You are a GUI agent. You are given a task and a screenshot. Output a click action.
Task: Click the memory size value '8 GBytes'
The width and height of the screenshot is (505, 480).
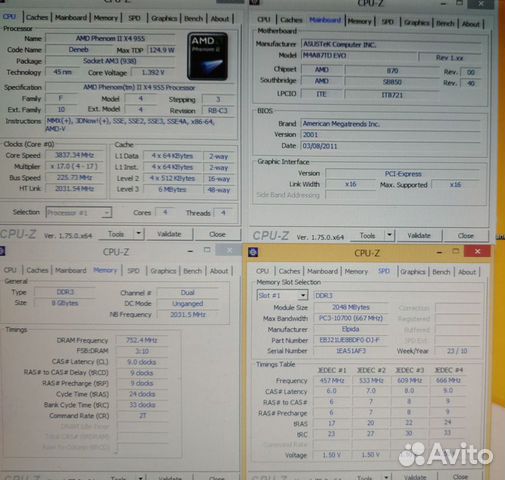point(65,303)
